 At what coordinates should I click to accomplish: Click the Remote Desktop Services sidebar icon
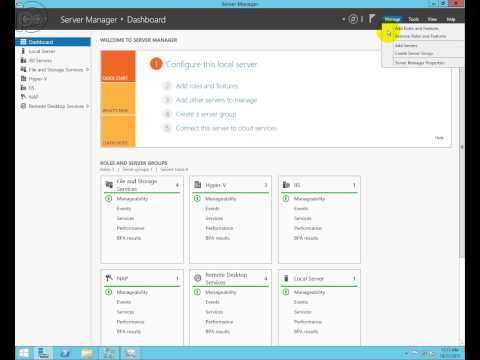click(23, 106)
